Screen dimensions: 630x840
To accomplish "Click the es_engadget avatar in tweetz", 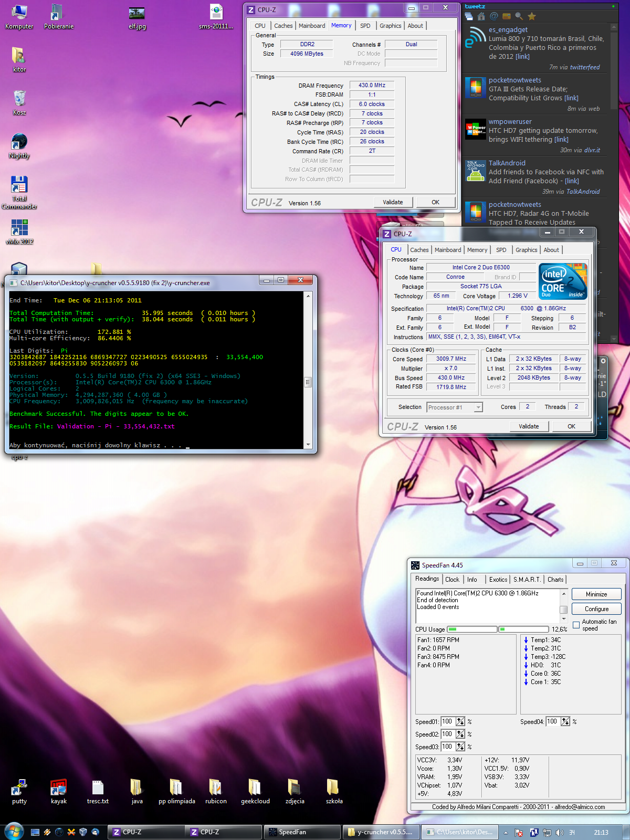I will click(x=476, y=37).
